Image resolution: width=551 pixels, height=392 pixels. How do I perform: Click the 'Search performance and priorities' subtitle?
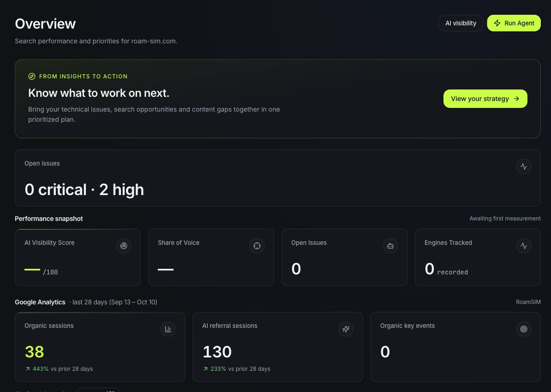(x=96, y=41)
